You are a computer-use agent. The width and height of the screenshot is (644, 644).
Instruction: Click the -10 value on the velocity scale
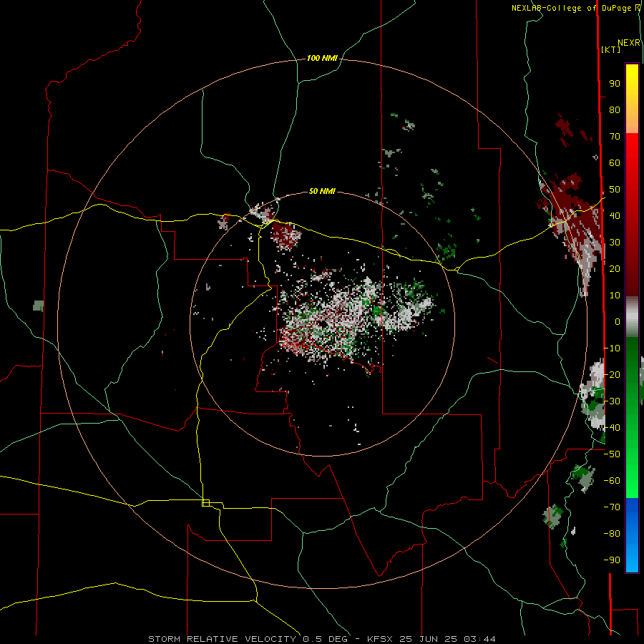pos(612,348)
